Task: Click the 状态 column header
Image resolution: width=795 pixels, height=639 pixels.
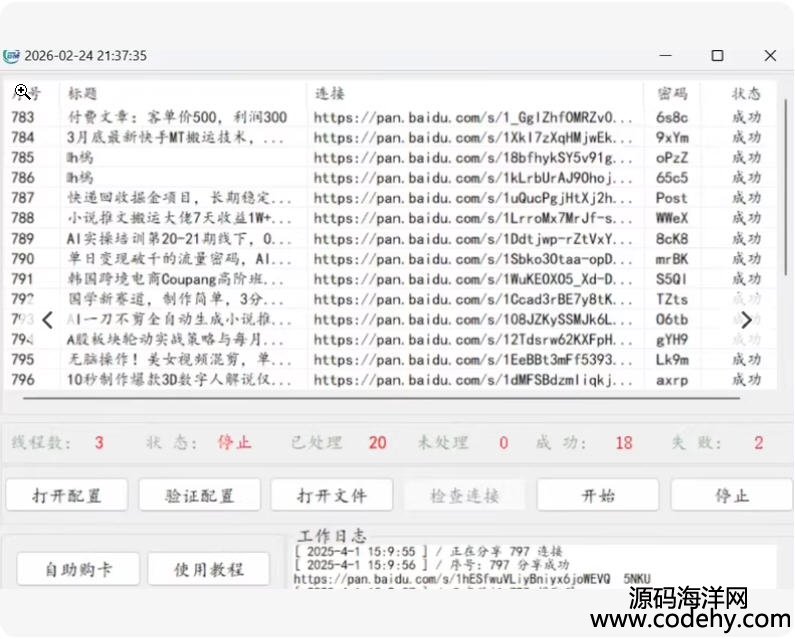Action: (x=746, y=93)
